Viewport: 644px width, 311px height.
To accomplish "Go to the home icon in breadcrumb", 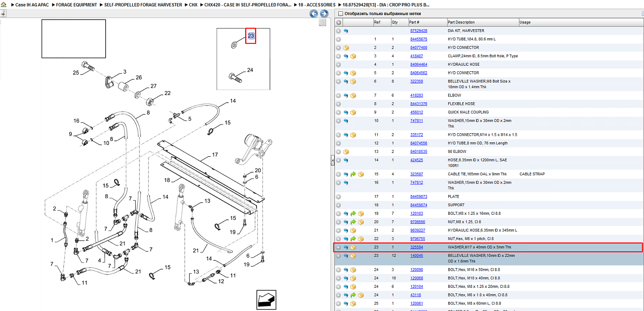I will [3, 5].
